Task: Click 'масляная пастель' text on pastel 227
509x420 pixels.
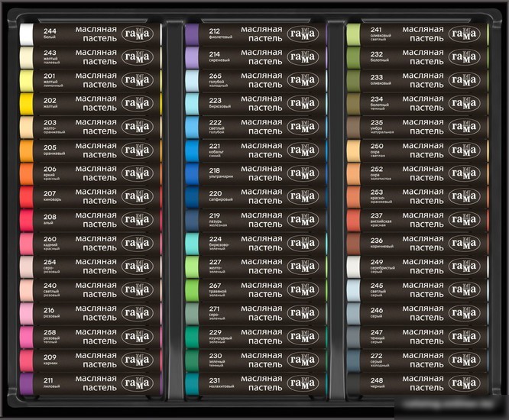Action: 261,267
